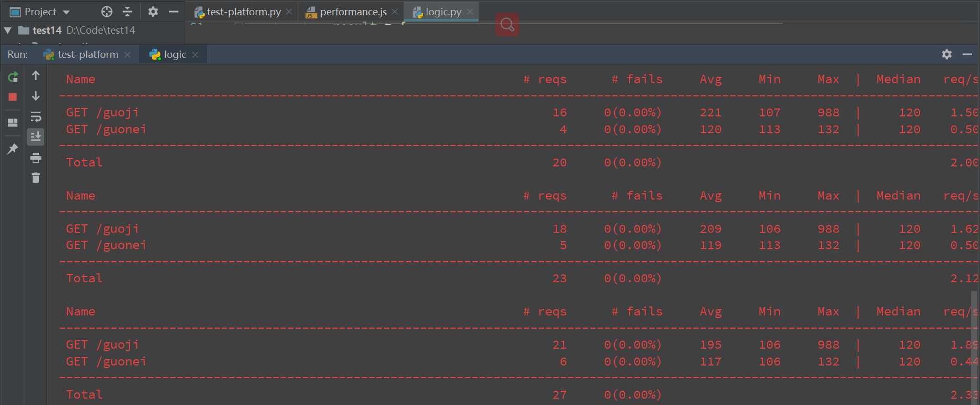Click the Avg value 195
The width and height of the screenshot is (980, 405).
711,345
